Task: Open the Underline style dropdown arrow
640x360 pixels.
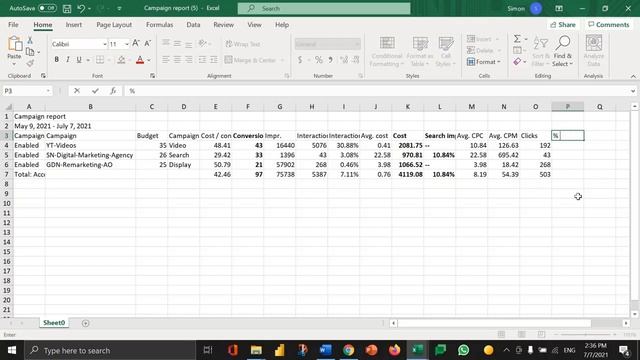Action: [88, 60]
